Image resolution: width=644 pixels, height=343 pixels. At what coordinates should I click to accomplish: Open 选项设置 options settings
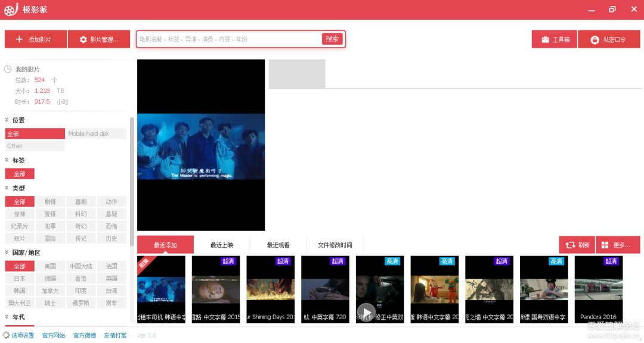pos(18,336)
